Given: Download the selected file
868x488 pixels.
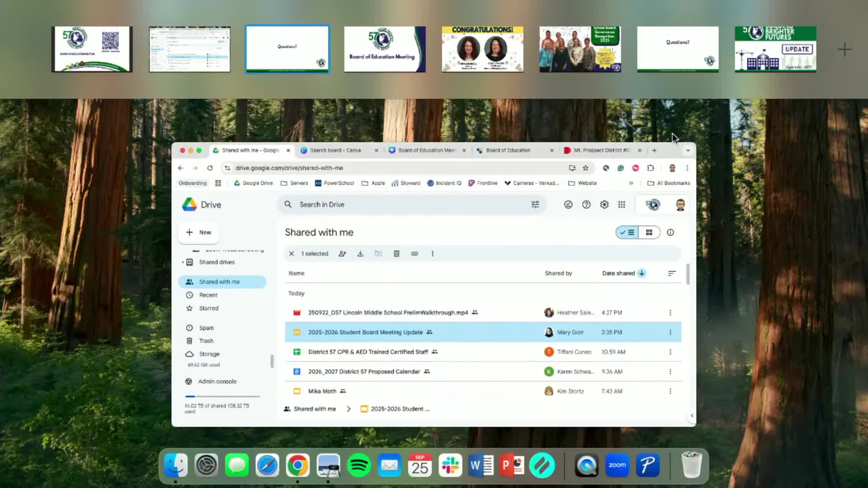Looking at the screenshot, I should click(x=360, y=253).
